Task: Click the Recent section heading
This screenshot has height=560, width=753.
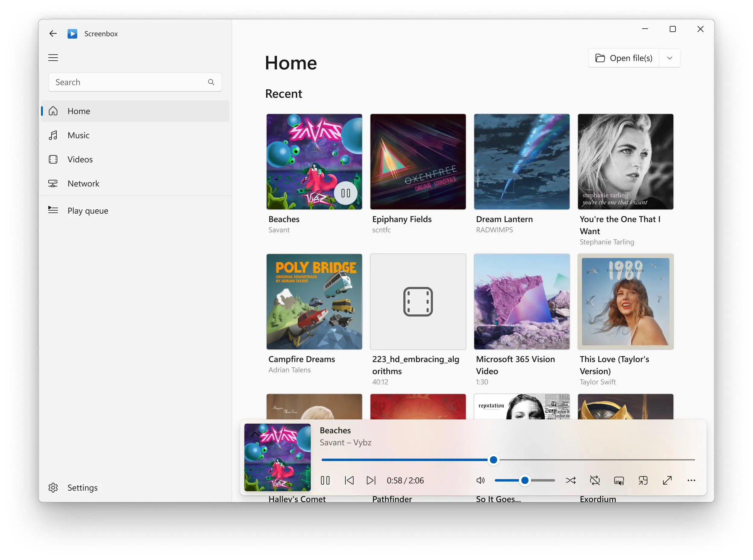Action: (283, 94)
